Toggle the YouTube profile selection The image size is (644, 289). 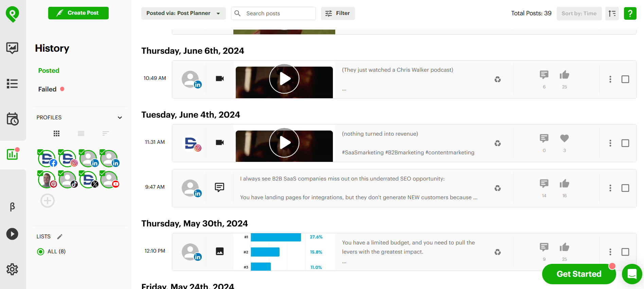pos(109,180)
